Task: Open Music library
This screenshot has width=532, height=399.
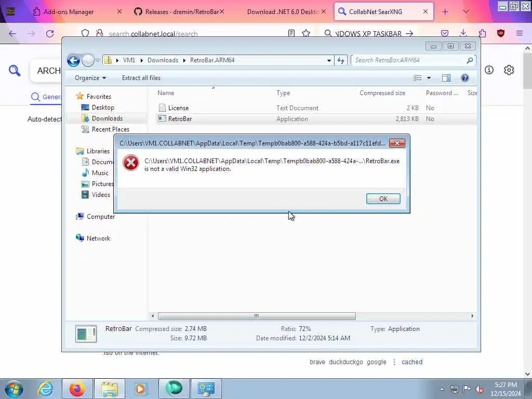Action: tap(100, 172)
